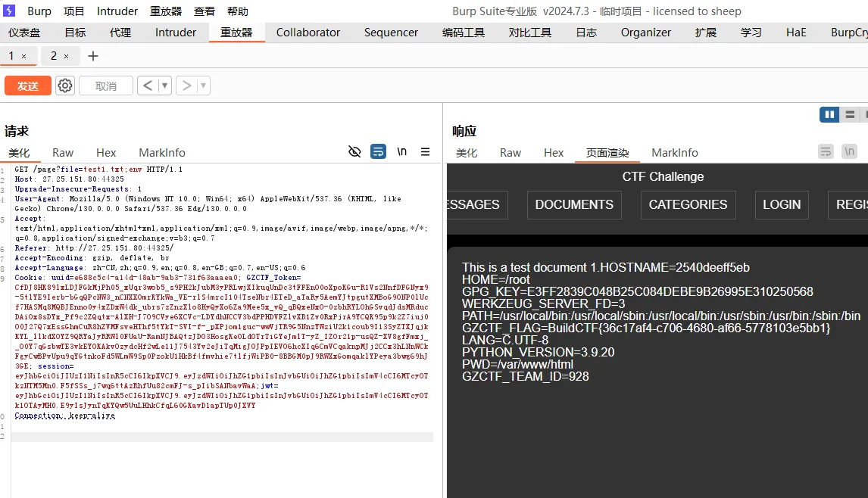Image resolution: width=868 pixels, height=498 pixels.
Task: Switch to 仪表盘 tab
Action: 24,33
